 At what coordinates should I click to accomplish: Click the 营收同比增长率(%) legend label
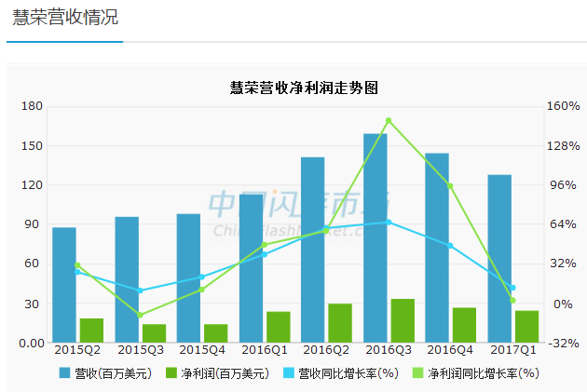click(x=348, y=373)
